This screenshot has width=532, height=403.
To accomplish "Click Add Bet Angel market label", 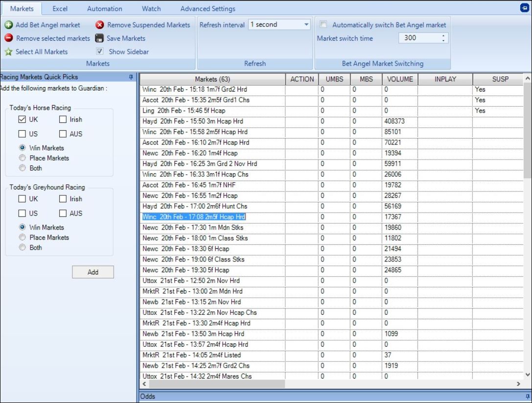I will (x=48, y=25).
